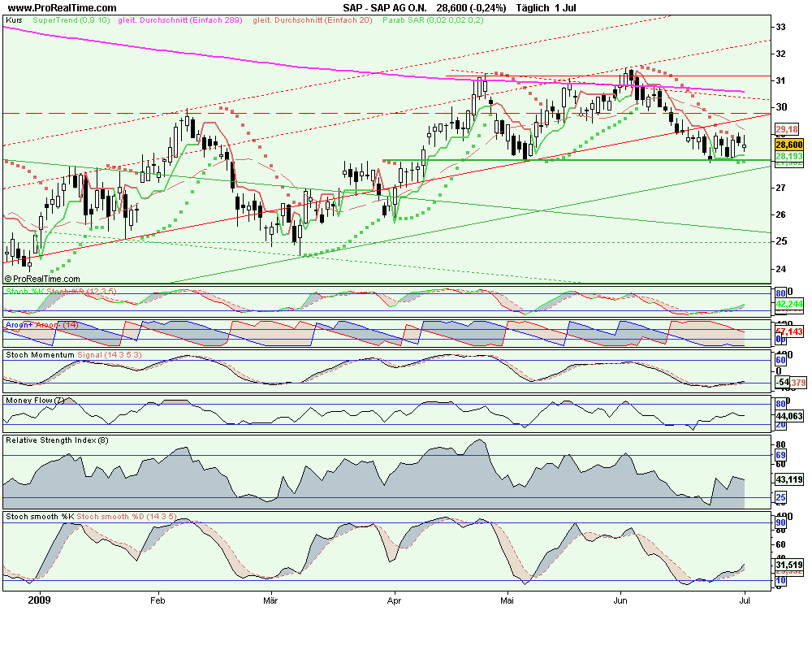Click the 60 level in Stoch Momentum panel
Screen dimensions: 812x650
pos(780,360)
